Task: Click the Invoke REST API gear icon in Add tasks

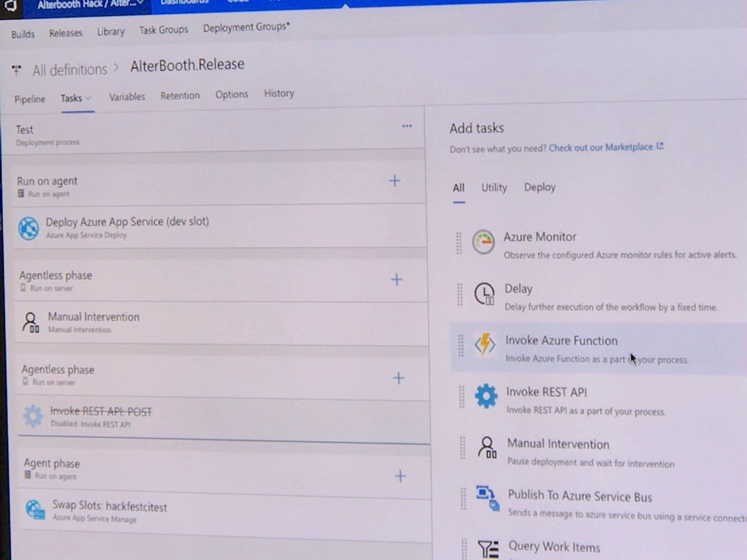Action: tap(486, 396)
